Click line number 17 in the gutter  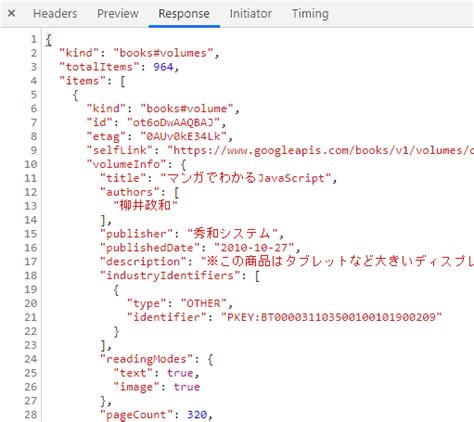[x=30, y=262]
